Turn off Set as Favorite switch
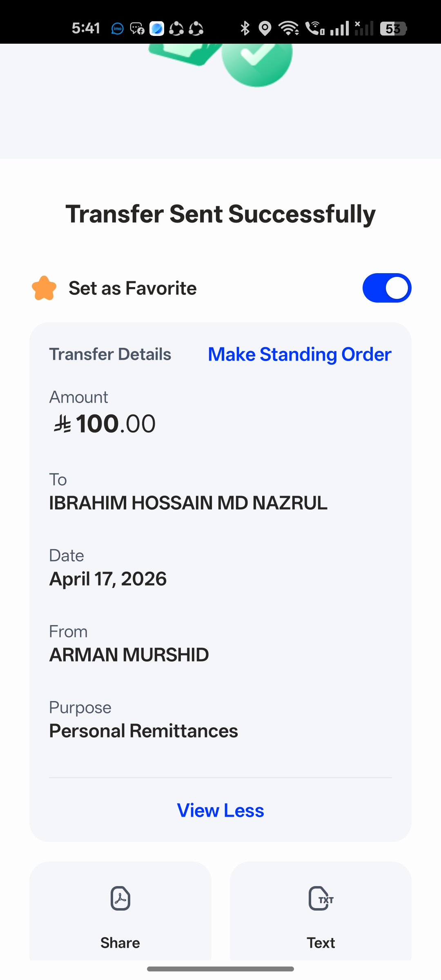 (387, 288)
